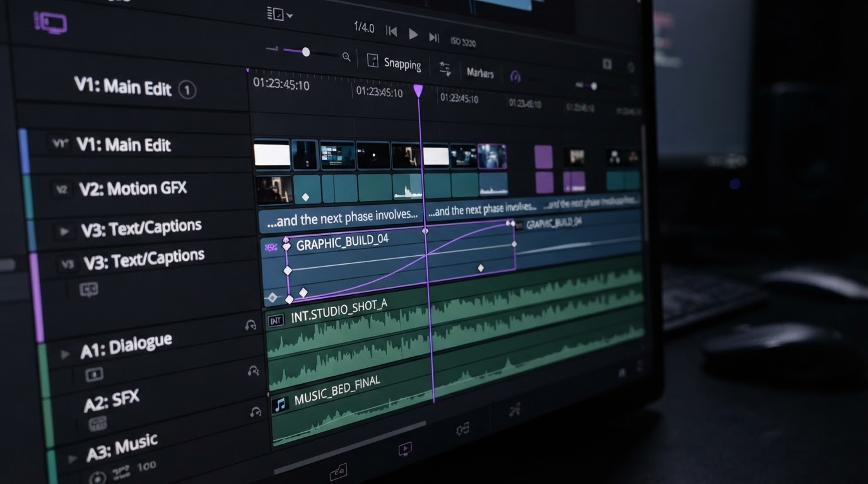This screenshot has width=868, height=484.
Task: Expand the A3: Music track
Action: (x=73, y=458)
